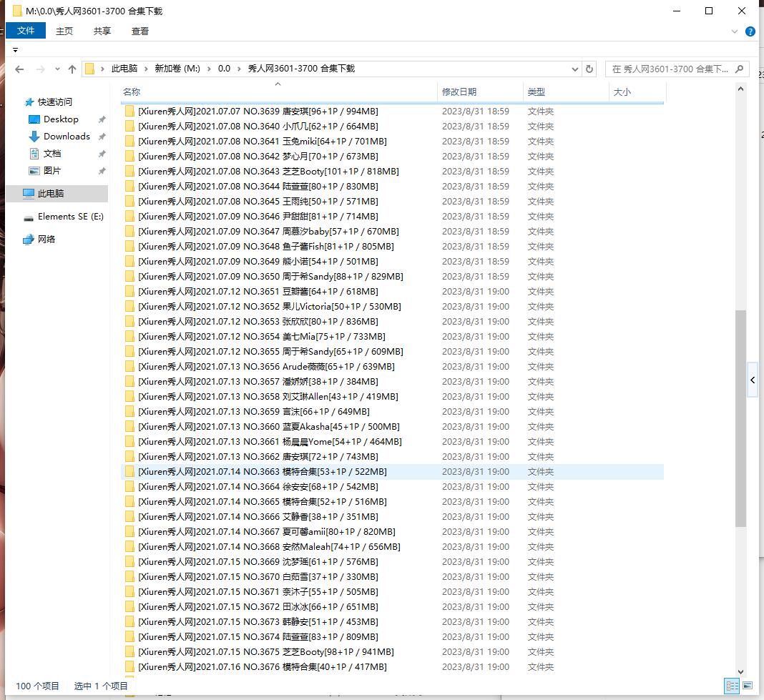
Task: Open the 共享 ribbon tab
Action: (102, 31)
